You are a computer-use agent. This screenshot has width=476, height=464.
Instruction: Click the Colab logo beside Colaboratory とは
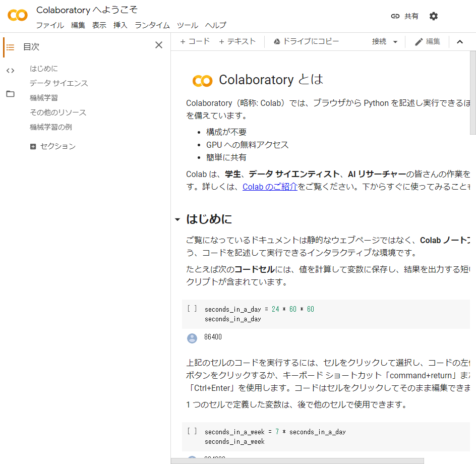pyautogui.click(x=203, y=81)
